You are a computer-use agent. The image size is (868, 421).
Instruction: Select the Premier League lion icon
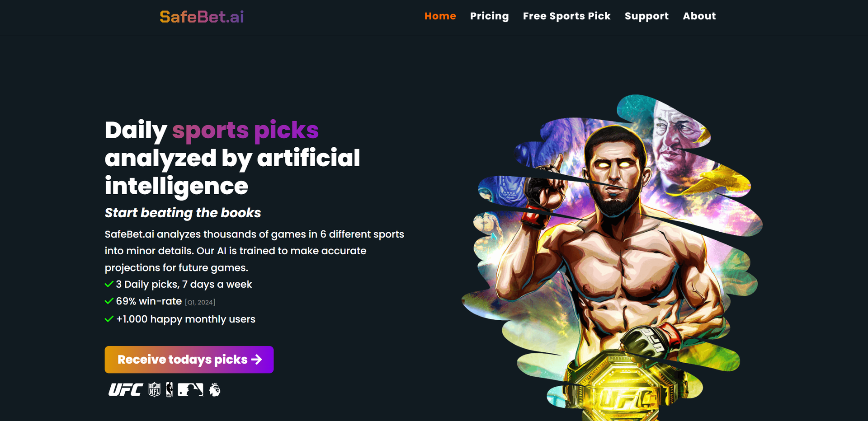pyautogui.click(x=214, y=389)
